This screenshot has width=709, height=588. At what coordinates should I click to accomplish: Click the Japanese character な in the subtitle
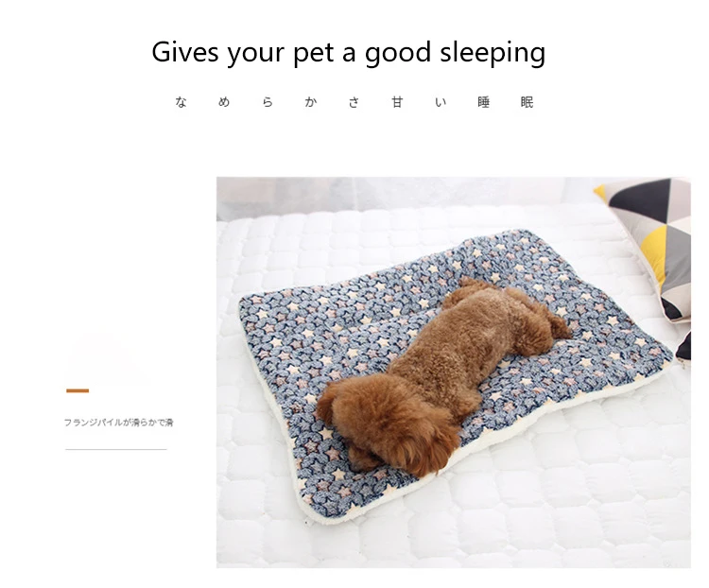(x=181, y=102)
